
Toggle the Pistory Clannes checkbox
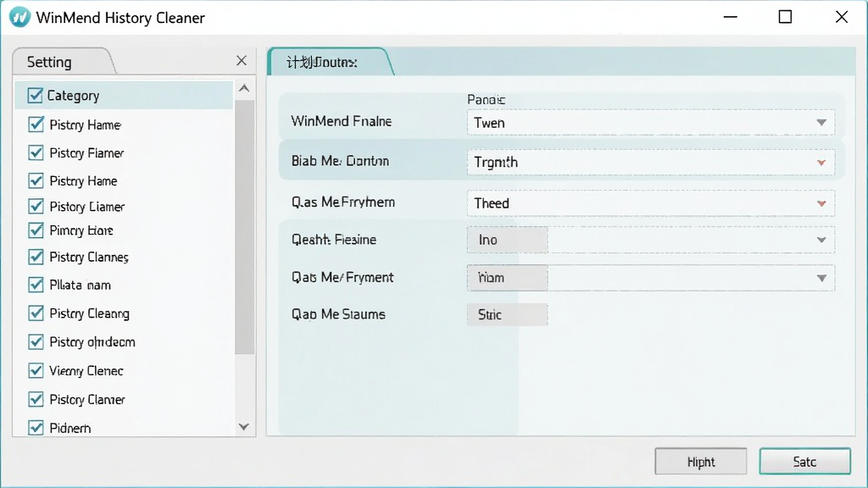click(x=36, y=257)
